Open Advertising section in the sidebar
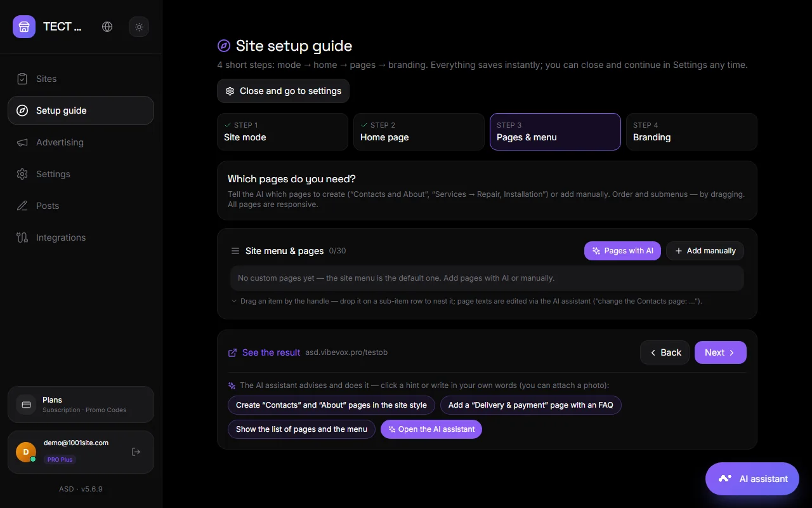This screenshot has width=812, height=508. [81, 142]
